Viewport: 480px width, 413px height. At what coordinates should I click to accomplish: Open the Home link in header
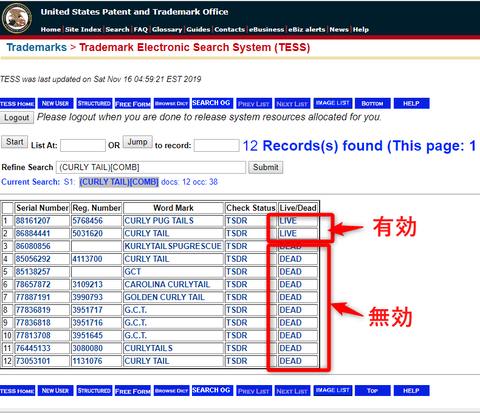point(51,30)
